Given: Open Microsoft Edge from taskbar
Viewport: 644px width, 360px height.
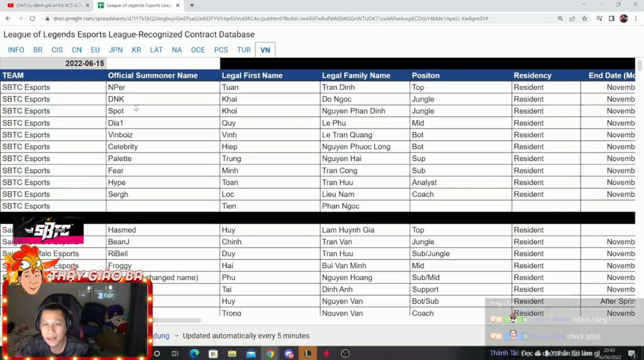Looking at the screenshot, I should 194,354.
